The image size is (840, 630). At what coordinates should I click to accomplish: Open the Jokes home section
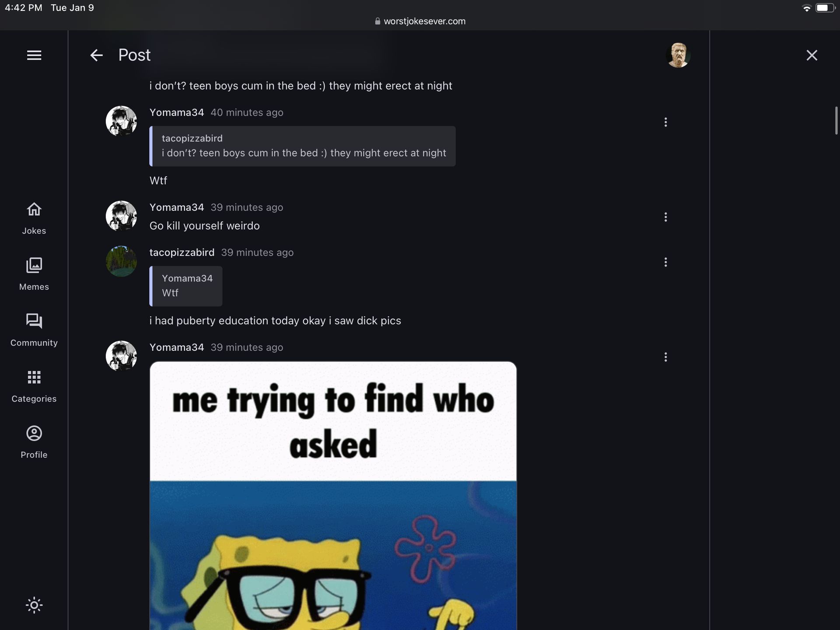[34, 218]
